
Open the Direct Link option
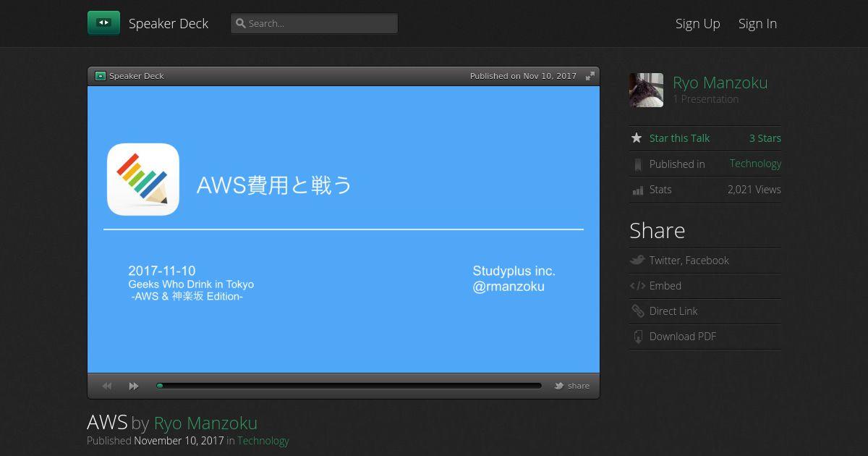[x=673, y=311]
